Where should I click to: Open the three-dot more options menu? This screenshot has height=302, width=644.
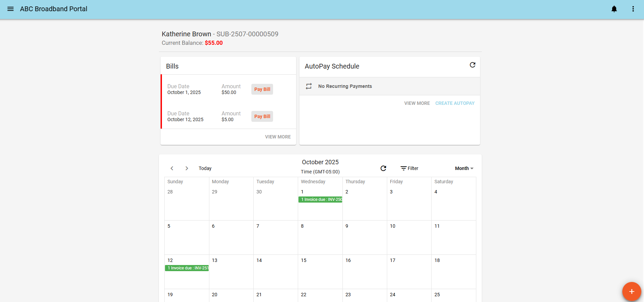[633, 9]
